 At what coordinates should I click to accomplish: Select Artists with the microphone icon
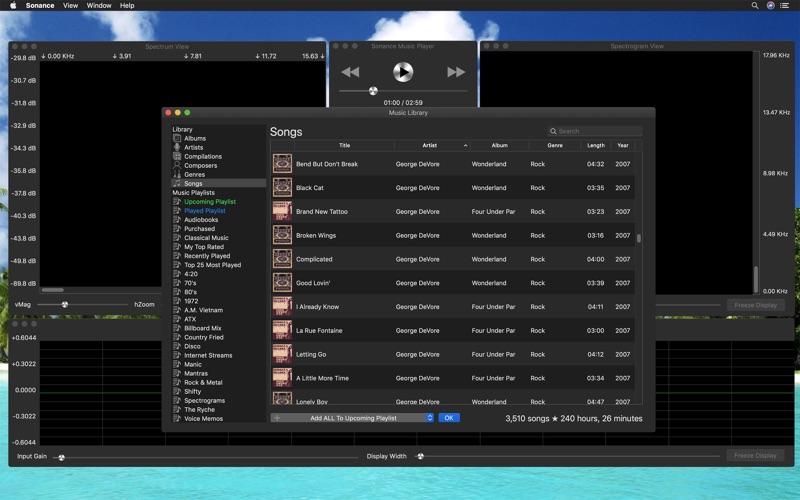point(193,147)
